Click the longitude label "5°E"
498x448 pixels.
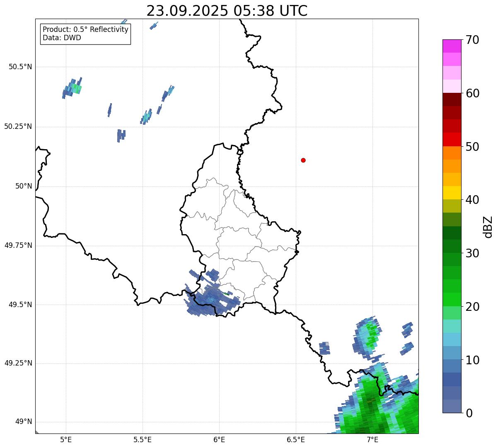tap(66, 439)
